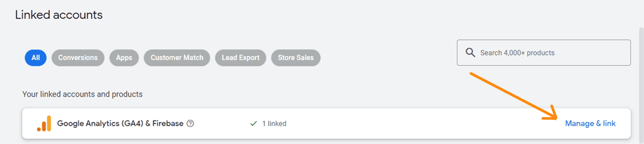
Task: Click the Google Analytics (GA4) & Firebase name
Action: [120, 123]
